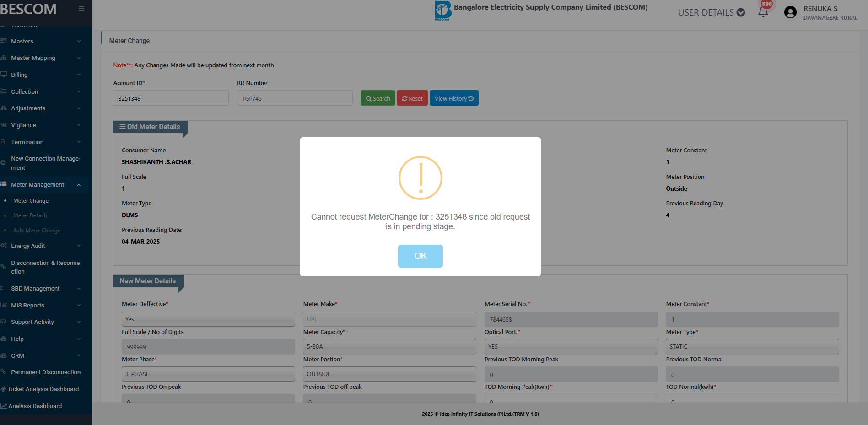
Task: Click the Energy Audit gears icon
Action: [4, 246]
